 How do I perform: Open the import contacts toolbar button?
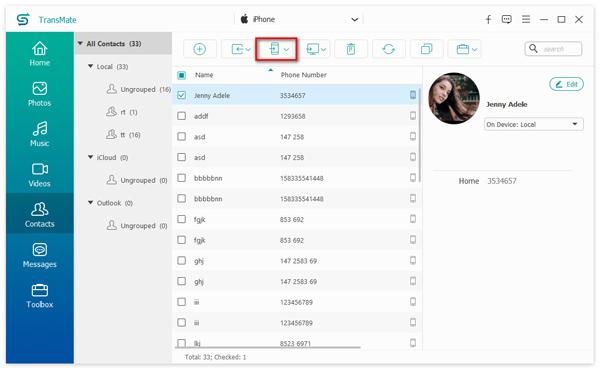(241, 49)
